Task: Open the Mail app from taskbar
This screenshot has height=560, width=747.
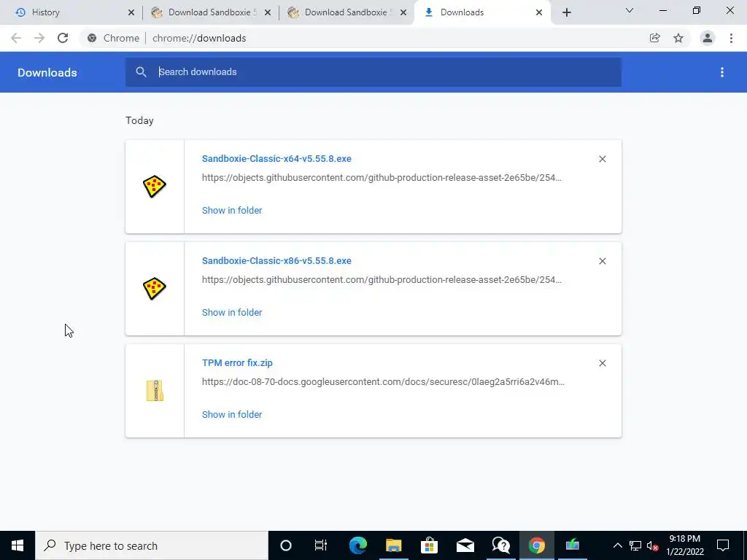Action: (465, 545)
